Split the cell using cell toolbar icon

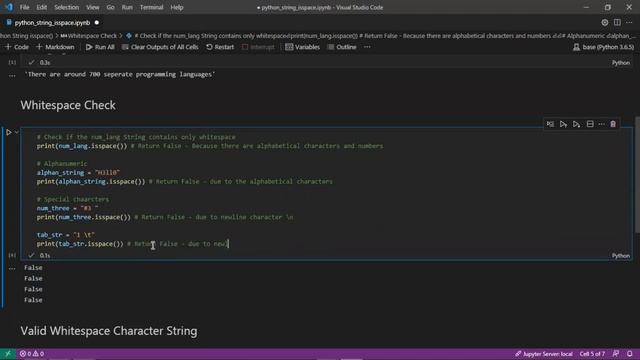(590, 124)
